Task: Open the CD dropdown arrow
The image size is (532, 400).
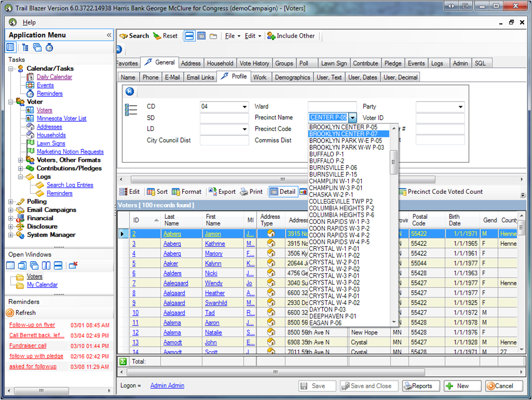Action: click(x=244, y=107)
